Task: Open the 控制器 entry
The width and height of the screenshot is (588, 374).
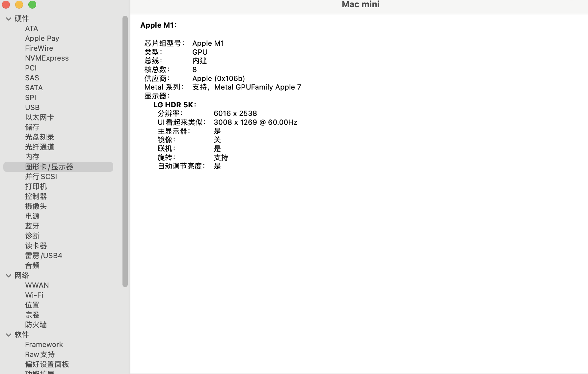Action: [x=36, y=197]
